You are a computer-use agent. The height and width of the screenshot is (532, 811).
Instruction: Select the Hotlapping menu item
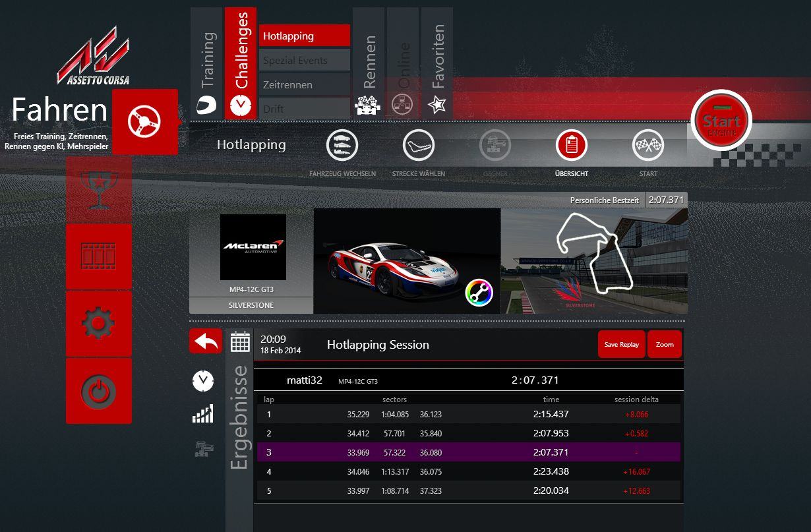(x=305, y=36)
